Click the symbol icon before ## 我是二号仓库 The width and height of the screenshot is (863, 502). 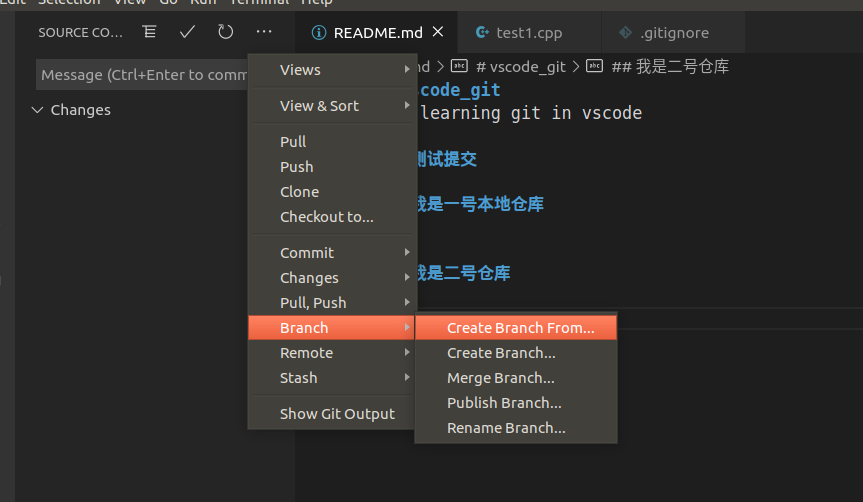pyautogui.click(x=594, y=66)
